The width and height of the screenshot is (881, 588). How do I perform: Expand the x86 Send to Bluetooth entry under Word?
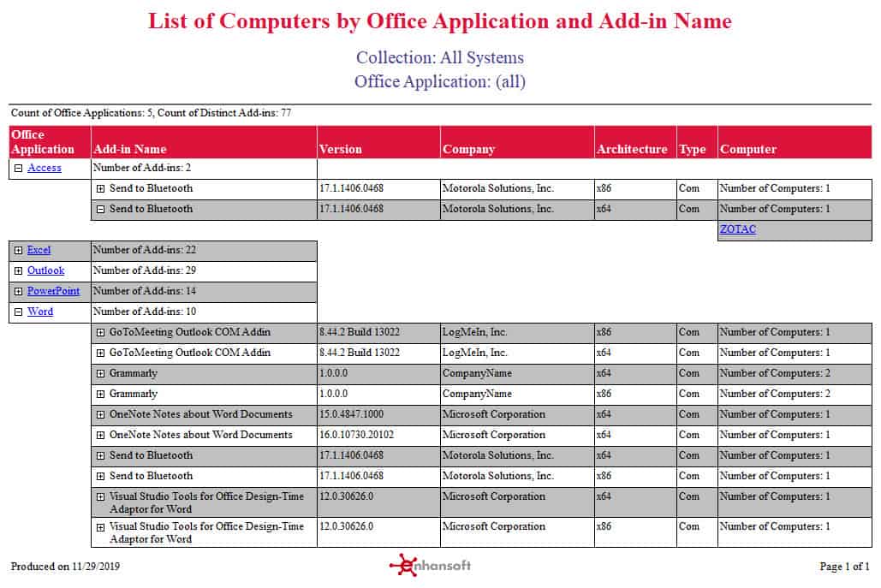click(x=101, y=476)
